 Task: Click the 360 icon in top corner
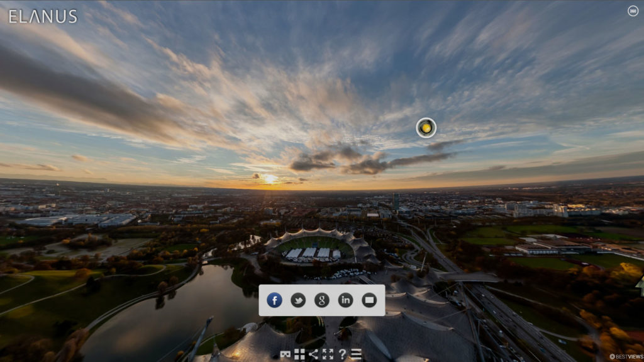point(633,11)
